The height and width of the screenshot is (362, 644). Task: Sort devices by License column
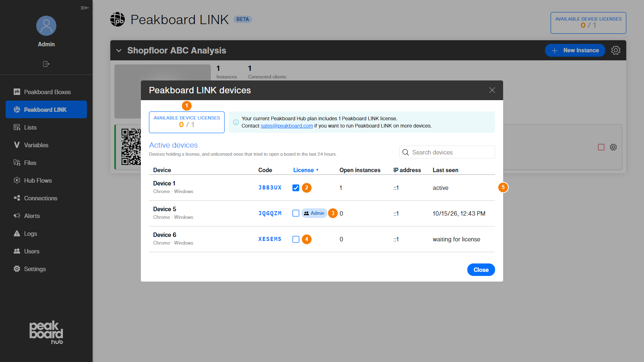(306, 170)
